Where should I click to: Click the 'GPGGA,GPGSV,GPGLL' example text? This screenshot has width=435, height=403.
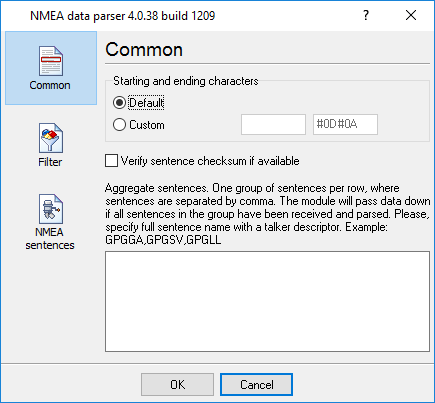163,240
